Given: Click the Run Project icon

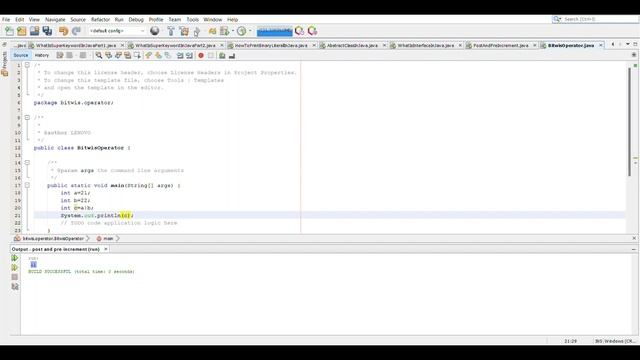Looking at the screenshot, I should coord(197,31).
